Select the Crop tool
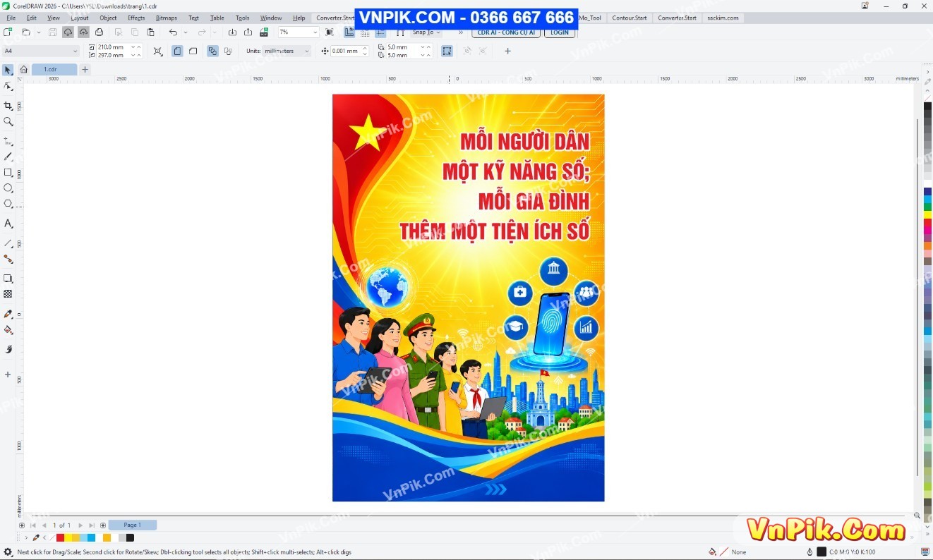The image size is (933, 560). tap(8, 106)
